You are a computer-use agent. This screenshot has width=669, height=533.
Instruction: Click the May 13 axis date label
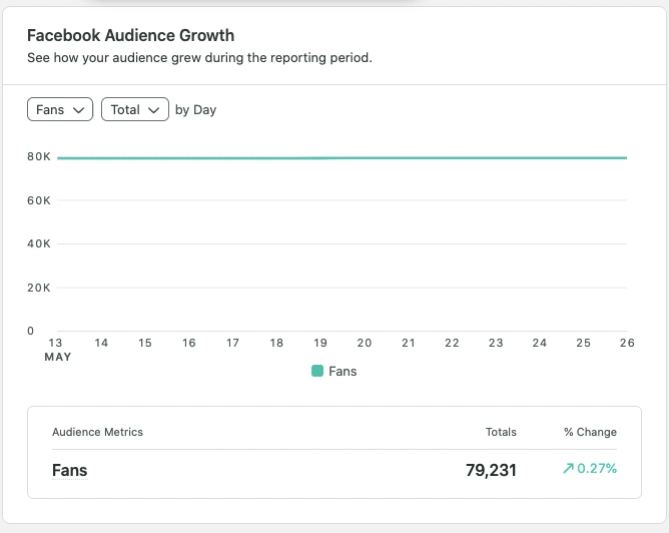[x=57, y=343]
